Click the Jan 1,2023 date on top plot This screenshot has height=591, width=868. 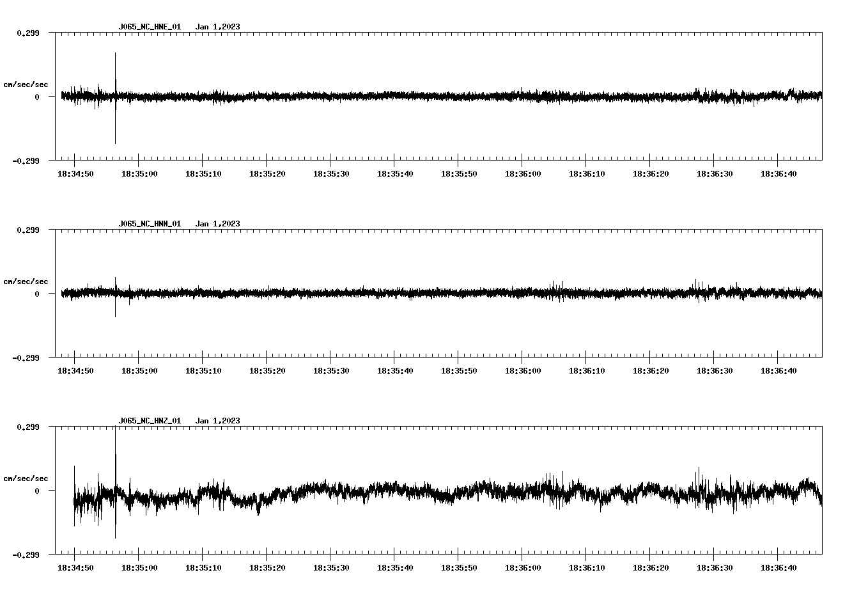(218, 28)
